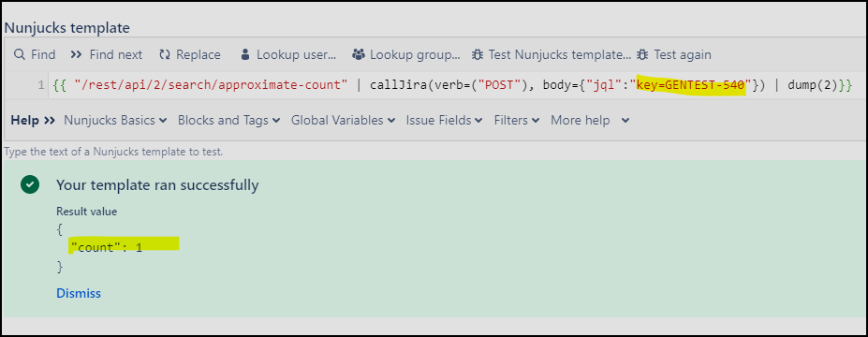Open the Lookup user... dialog
The height and width of the screenshot is (337, 868).
point(288,55)
